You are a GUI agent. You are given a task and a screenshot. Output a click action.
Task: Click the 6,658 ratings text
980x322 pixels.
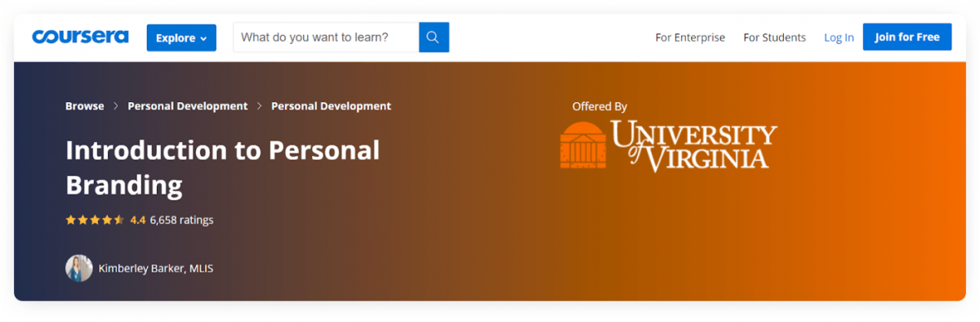click(181, 220)
